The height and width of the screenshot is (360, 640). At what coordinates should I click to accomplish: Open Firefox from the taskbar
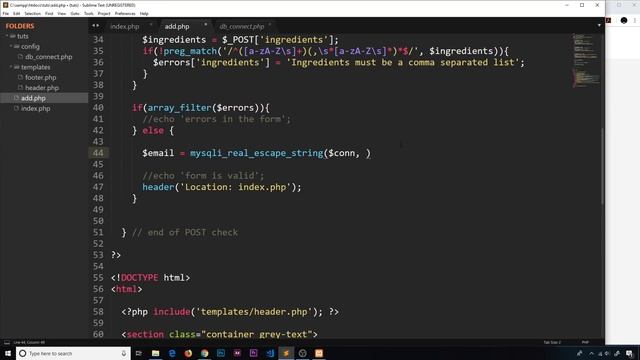(x=188, y=353)
